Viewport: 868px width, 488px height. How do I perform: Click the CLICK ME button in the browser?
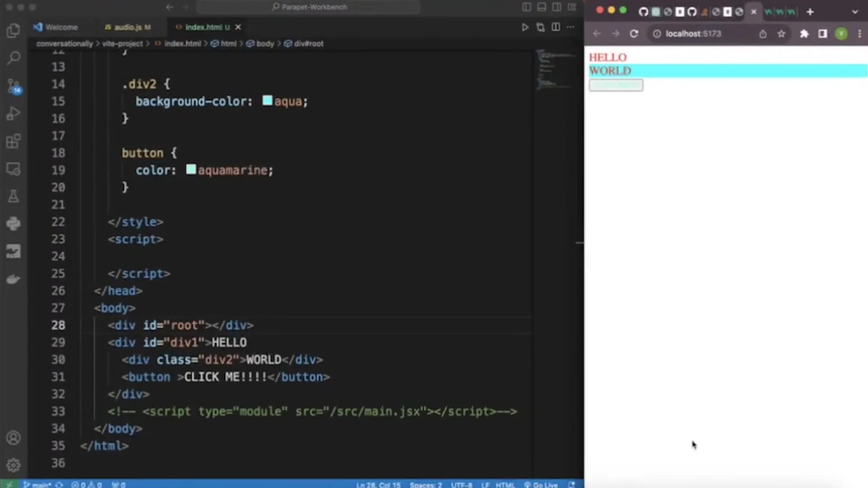(616, 85)
